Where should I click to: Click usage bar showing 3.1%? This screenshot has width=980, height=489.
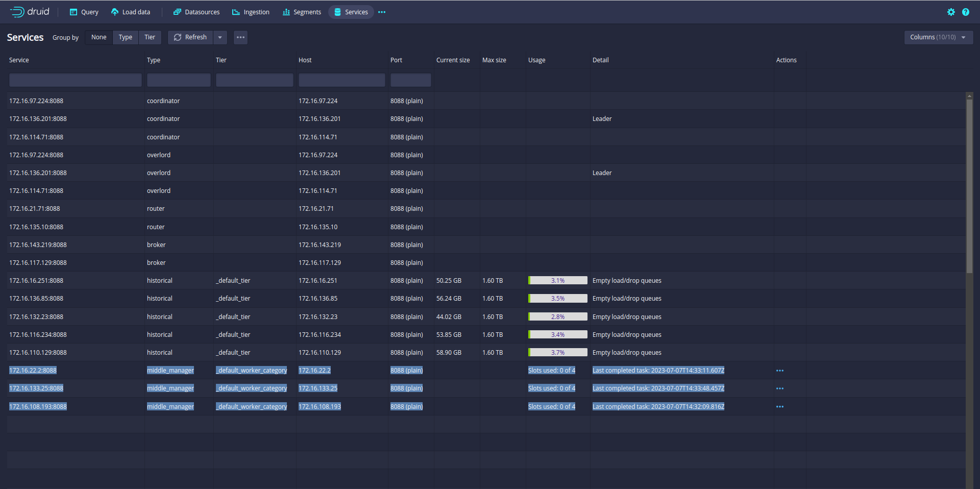click(557, 280)
